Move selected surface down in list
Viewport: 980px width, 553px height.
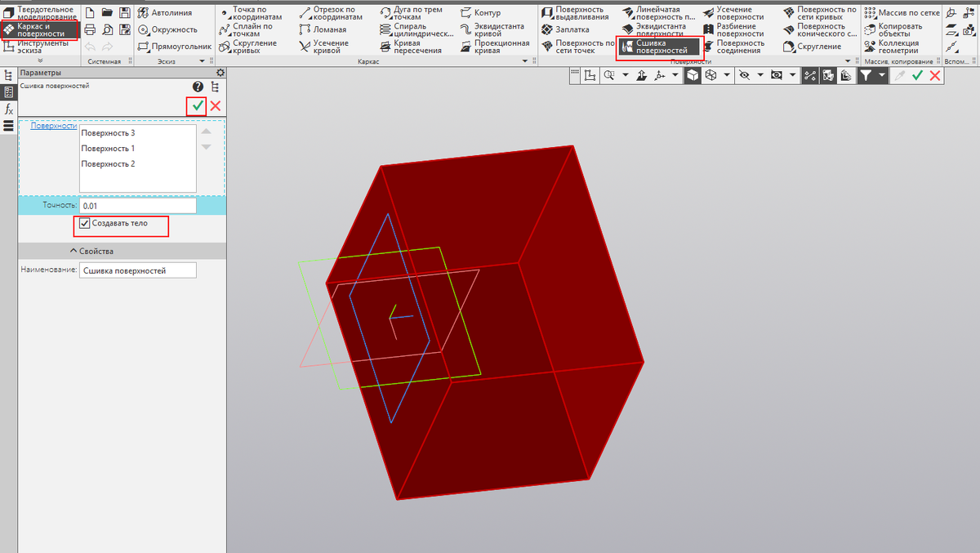(206, 147)
